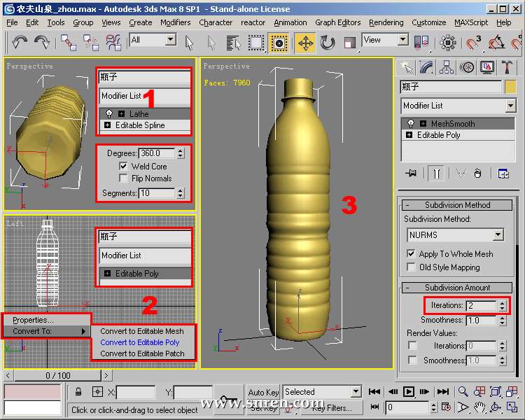Switch to the Utilities hammer tab

[508, 67]
